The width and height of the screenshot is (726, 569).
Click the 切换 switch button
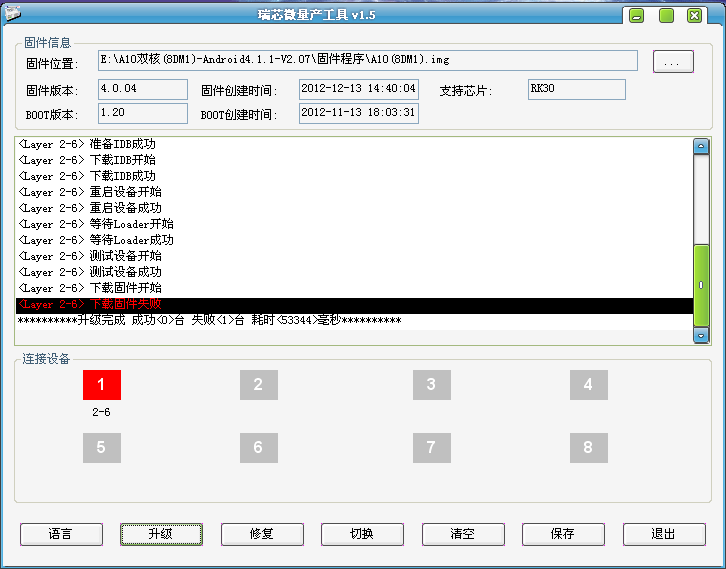coord(362,534)
